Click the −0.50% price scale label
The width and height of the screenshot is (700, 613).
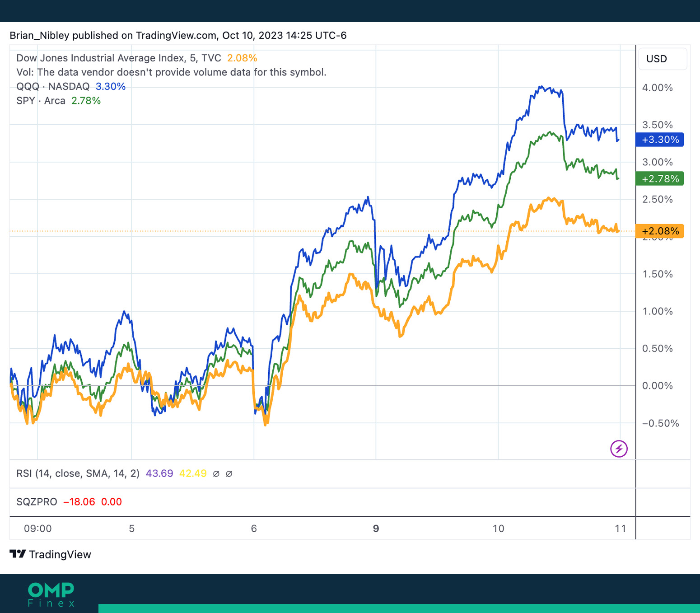(x=661, y=423)
